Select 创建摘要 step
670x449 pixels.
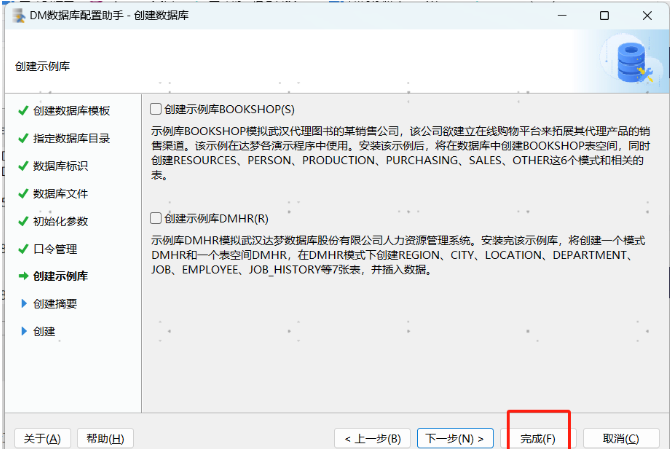(55, 304)
